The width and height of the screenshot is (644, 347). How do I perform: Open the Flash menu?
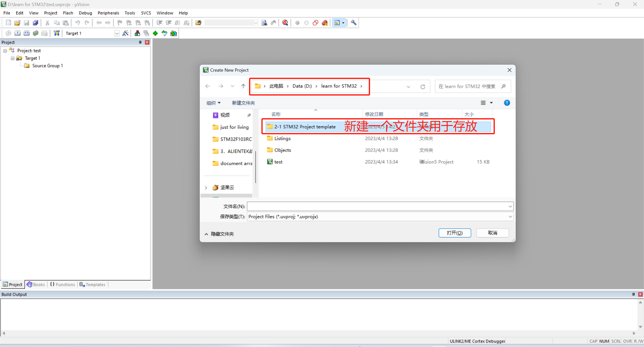(68, 13)
